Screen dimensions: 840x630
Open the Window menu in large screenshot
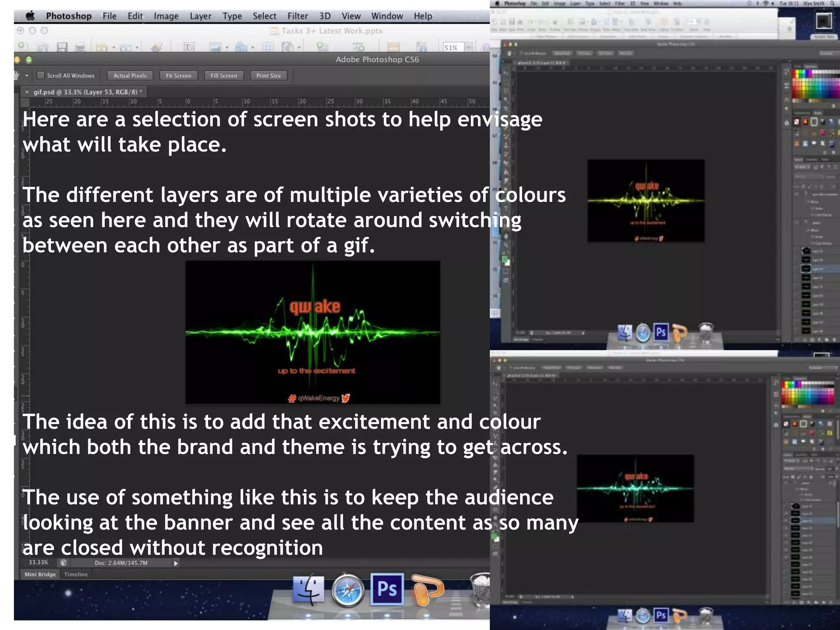pyautogui.click(x=387, y=16)
